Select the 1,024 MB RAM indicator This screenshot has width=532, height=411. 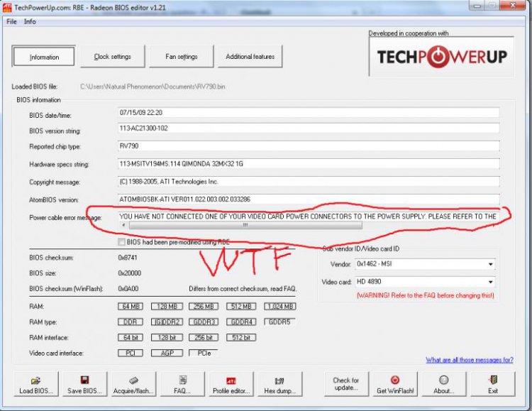pos(280,307)
